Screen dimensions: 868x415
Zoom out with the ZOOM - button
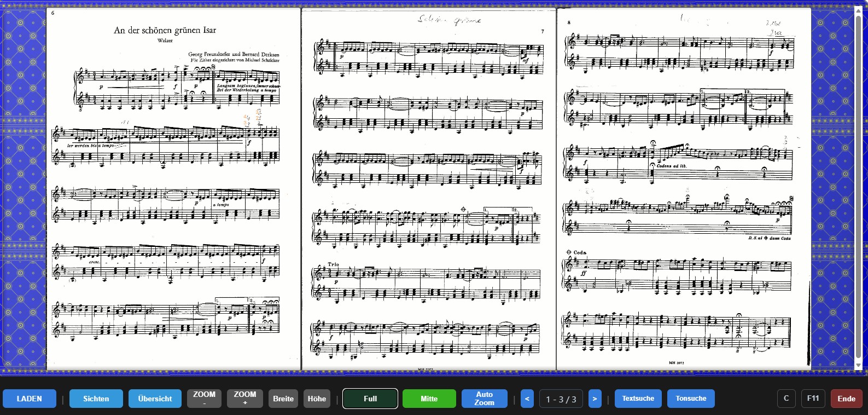coord(205,399)
